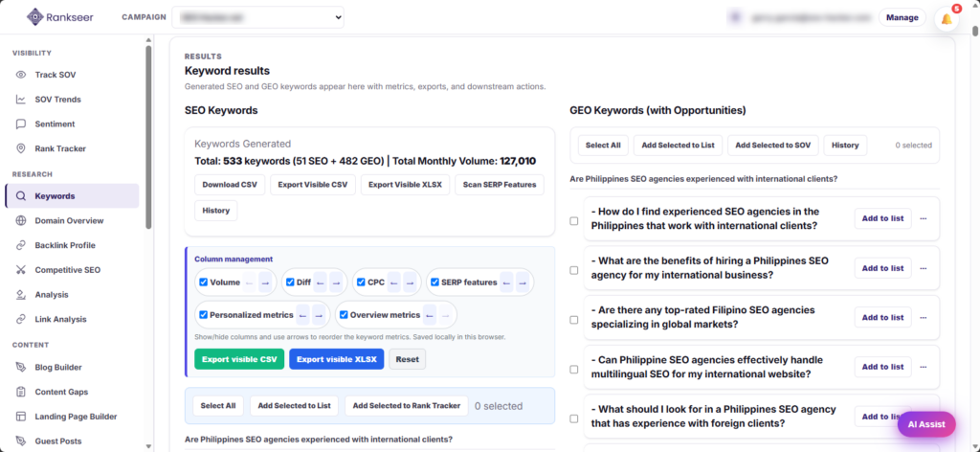
Task: Open the Campaign dropdown
Action: [x=257, y=17]
